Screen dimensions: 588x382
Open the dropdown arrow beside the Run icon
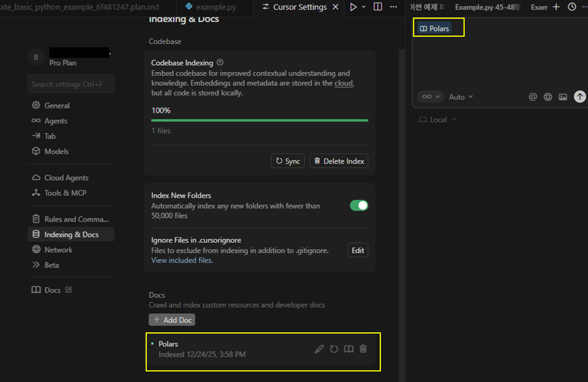(364, 7)
